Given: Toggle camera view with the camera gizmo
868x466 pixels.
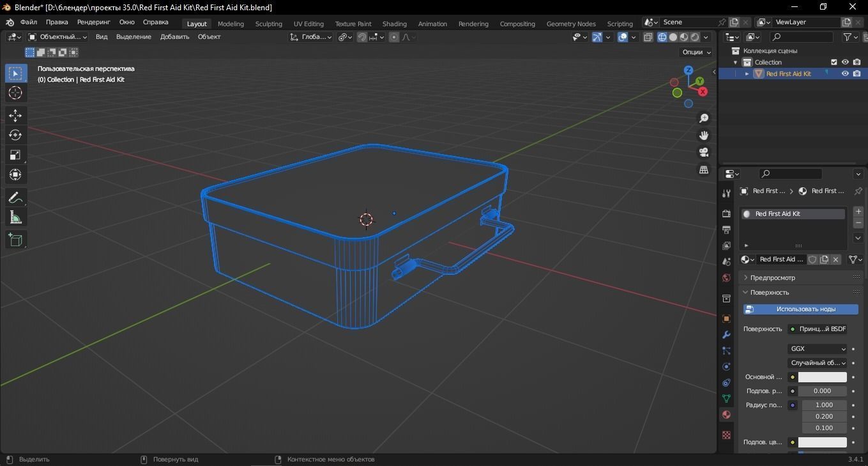Looking at the screenshot, I should (x=704, y=153).
